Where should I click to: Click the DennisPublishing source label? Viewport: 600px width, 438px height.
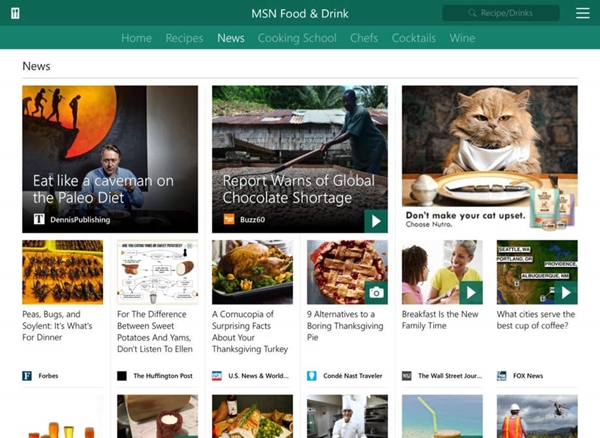(x=80, y=220)
